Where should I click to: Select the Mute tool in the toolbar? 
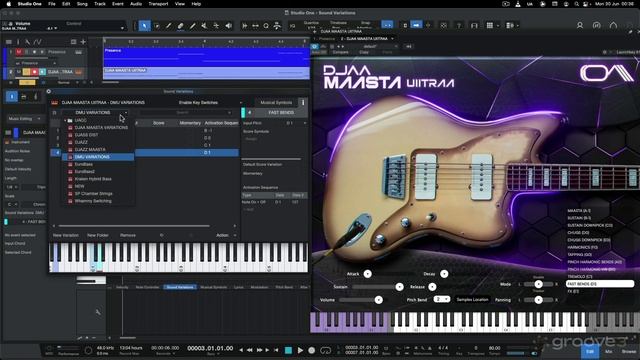coord(204,26)
